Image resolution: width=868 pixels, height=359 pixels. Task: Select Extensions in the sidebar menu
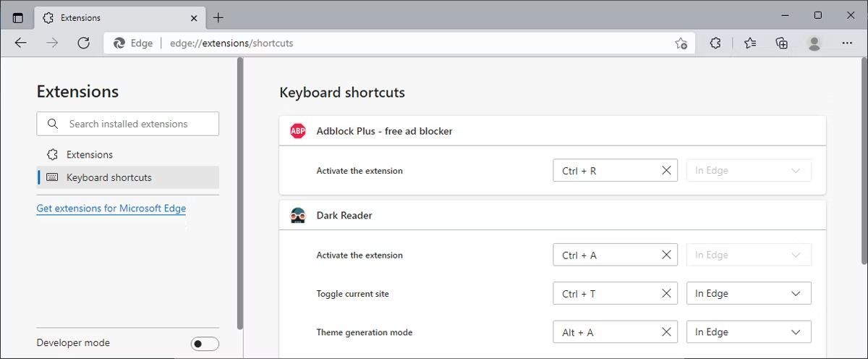pos(89,154)
